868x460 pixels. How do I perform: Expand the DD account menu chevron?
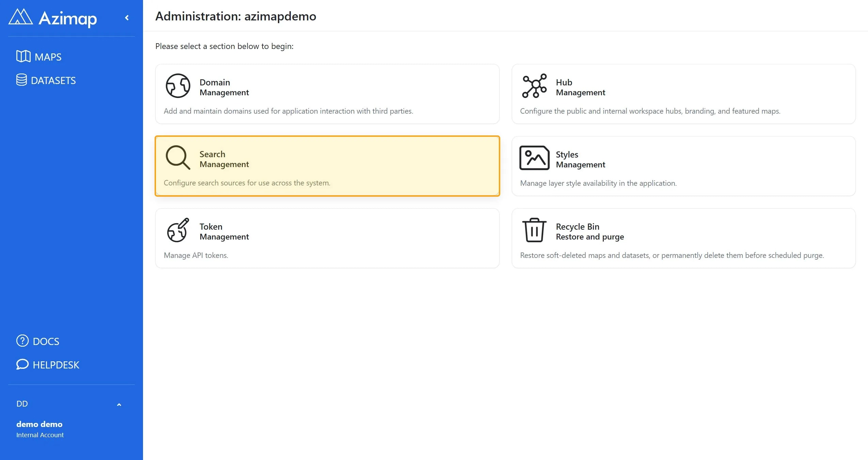[119, 405]
